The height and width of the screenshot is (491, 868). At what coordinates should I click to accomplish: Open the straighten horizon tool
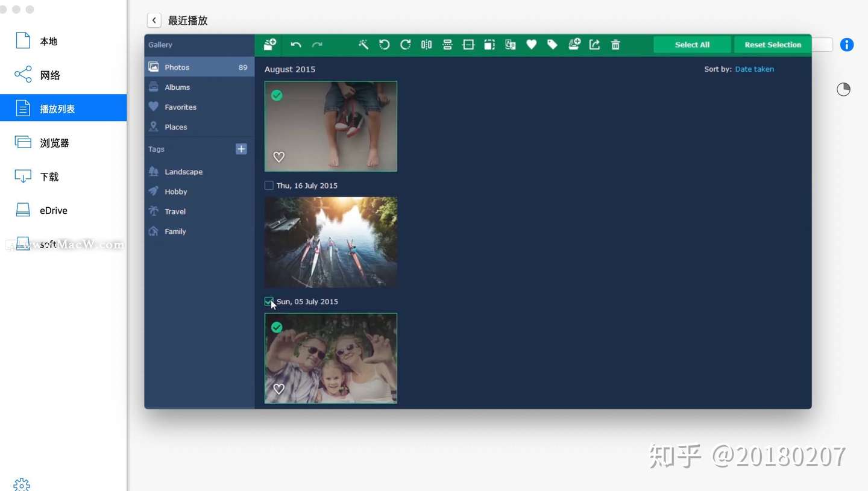[x=468, y=45]
